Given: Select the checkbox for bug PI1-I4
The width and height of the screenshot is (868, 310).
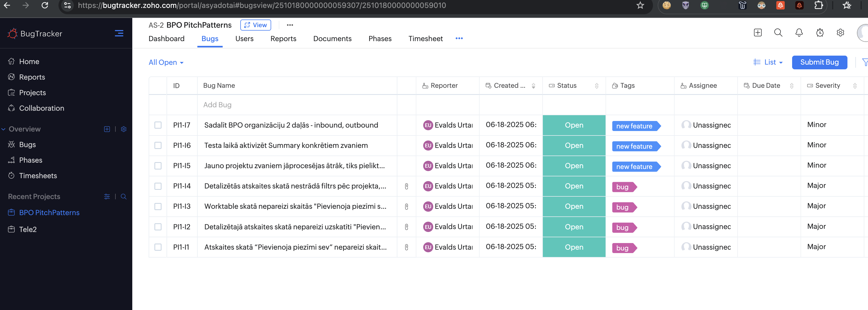Looking at the screenshot, I should coord(158,186).
